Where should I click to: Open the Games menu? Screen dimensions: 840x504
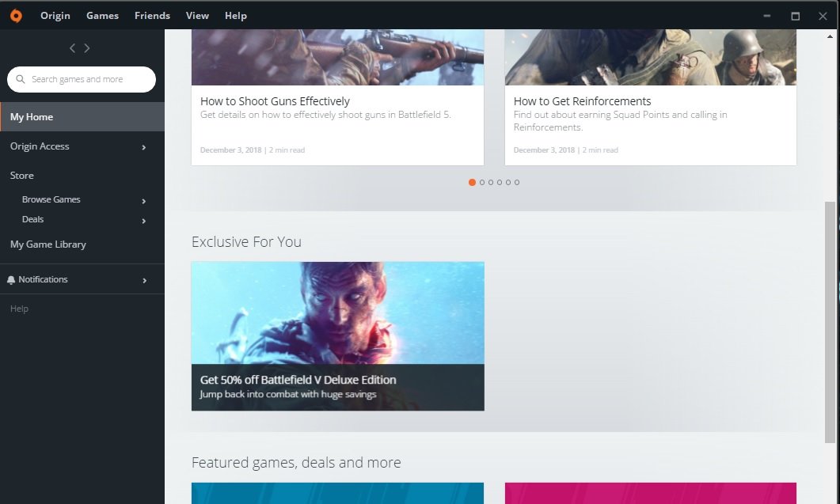click(x=102, y=16)
